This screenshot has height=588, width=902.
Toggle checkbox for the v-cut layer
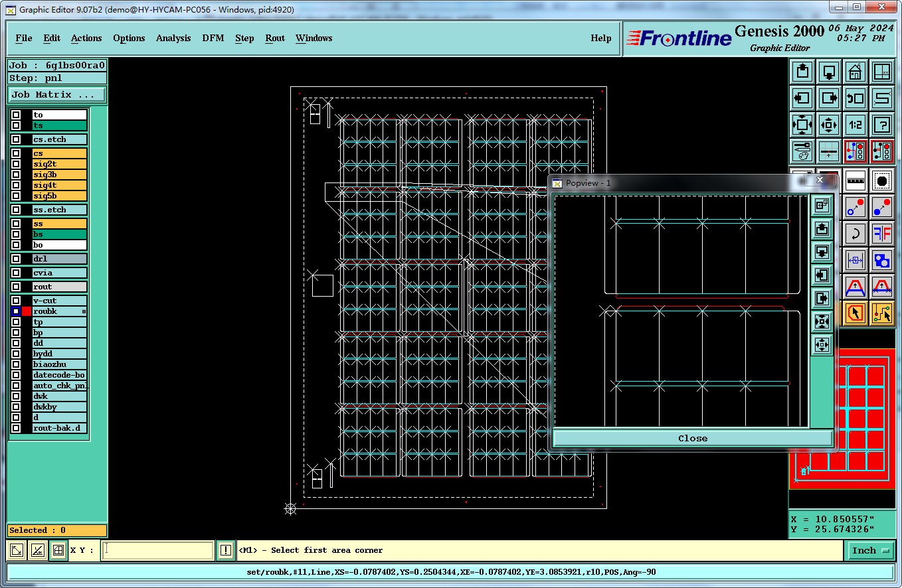16,301
